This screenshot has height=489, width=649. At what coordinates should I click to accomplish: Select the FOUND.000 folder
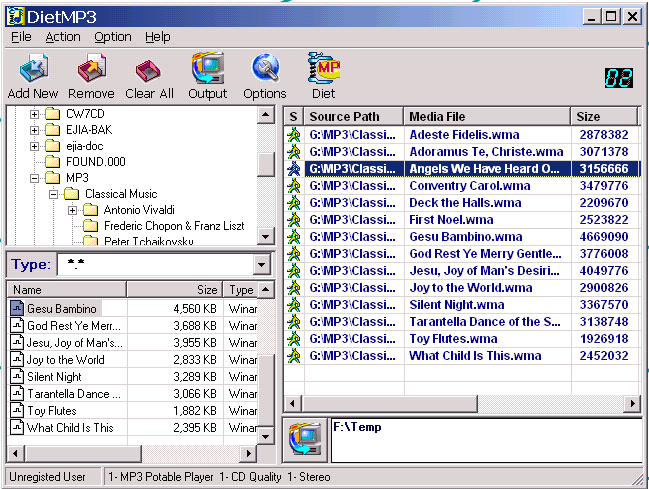(96, 162)
